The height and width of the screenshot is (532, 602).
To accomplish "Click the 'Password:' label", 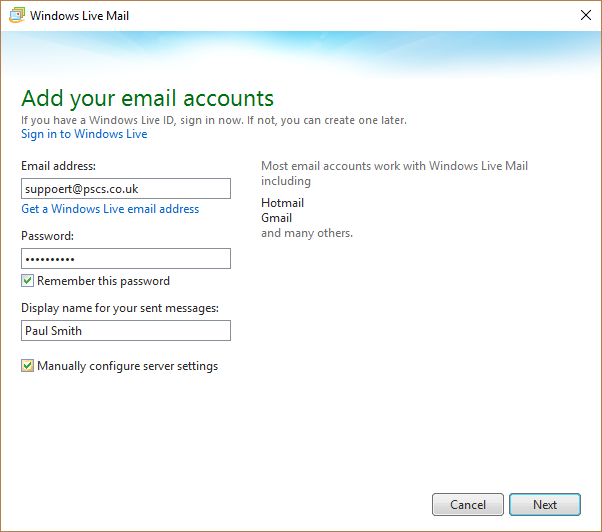I will 47,236.
